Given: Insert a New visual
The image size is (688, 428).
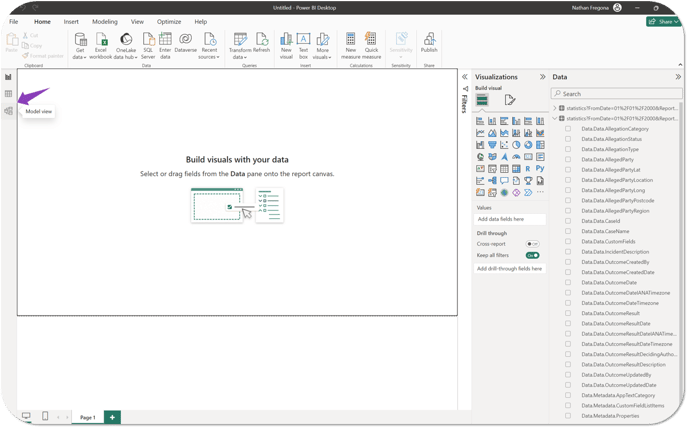Looking at the screenshot, I should click(286, 46).
